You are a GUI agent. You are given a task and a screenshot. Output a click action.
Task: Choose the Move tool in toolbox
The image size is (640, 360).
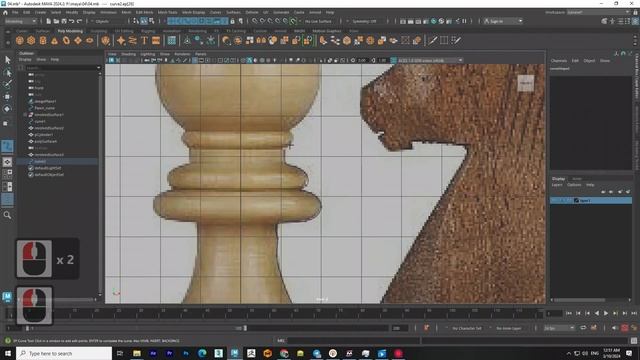7,97
